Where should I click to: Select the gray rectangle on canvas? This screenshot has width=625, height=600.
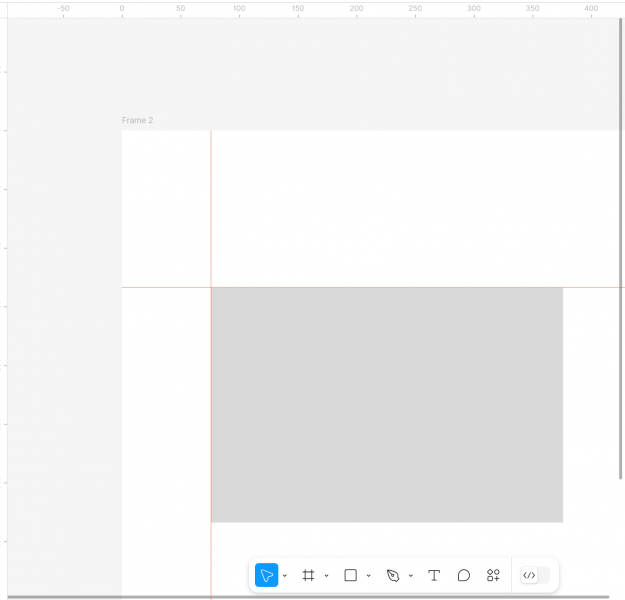pos(387,405)
